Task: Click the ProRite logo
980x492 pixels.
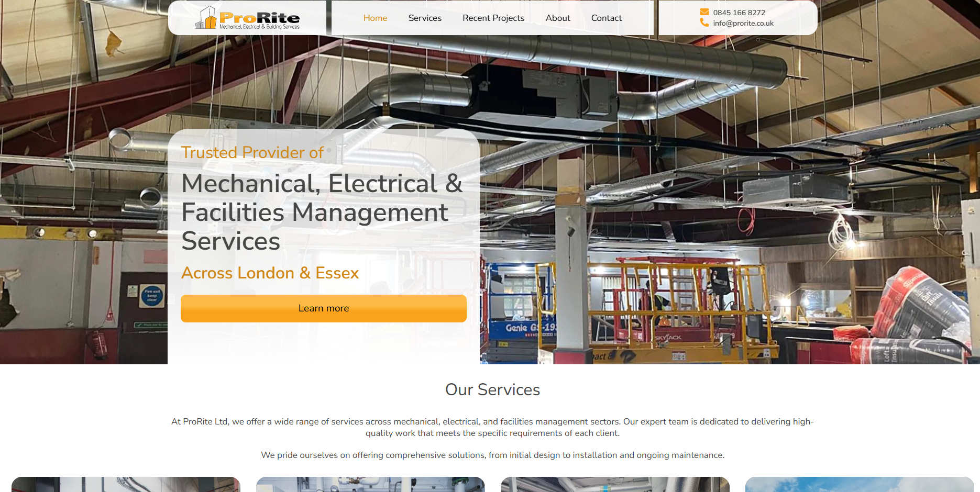Action: (x=247, y=18)
